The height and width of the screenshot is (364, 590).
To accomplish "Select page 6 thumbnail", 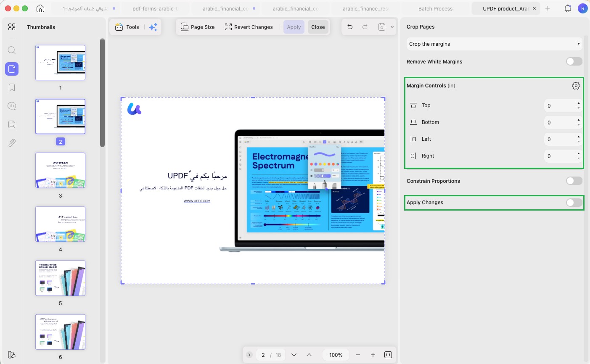I will click(61, 332).
